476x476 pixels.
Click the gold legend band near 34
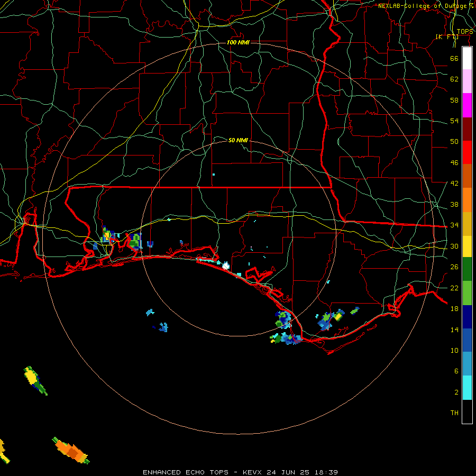click(x=467, y=224)
